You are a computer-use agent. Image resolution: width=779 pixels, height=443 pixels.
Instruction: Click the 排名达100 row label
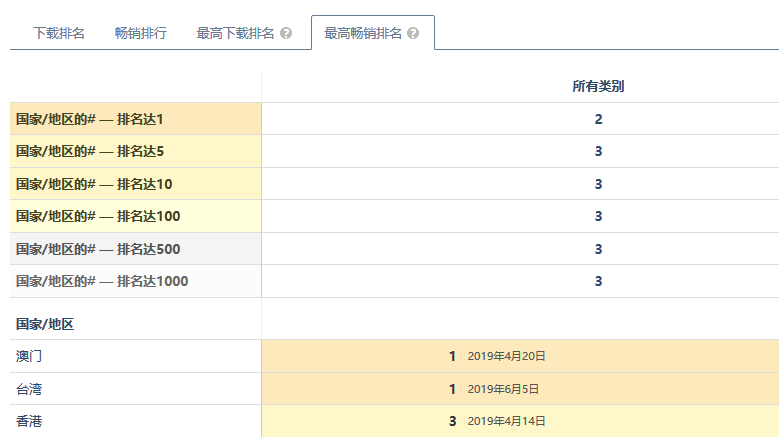coord(98,216)
